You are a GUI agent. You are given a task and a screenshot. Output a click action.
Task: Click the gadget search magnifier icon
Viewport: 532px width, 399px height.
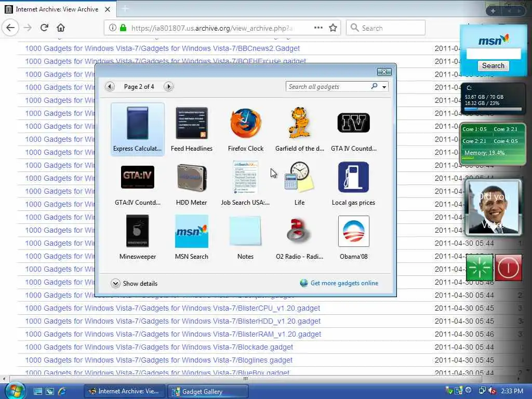(x=374, y=86)
